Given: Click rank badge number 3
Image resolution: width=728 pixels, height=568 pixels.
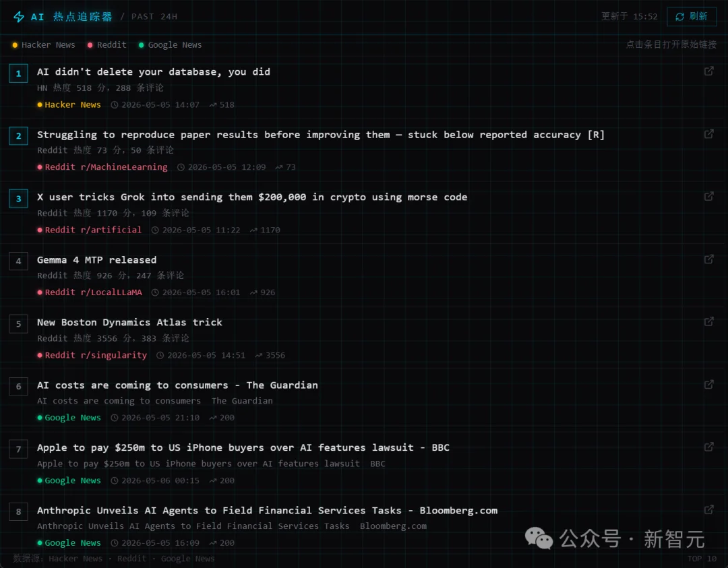Looking at the screenshot, I should (19, 199).
